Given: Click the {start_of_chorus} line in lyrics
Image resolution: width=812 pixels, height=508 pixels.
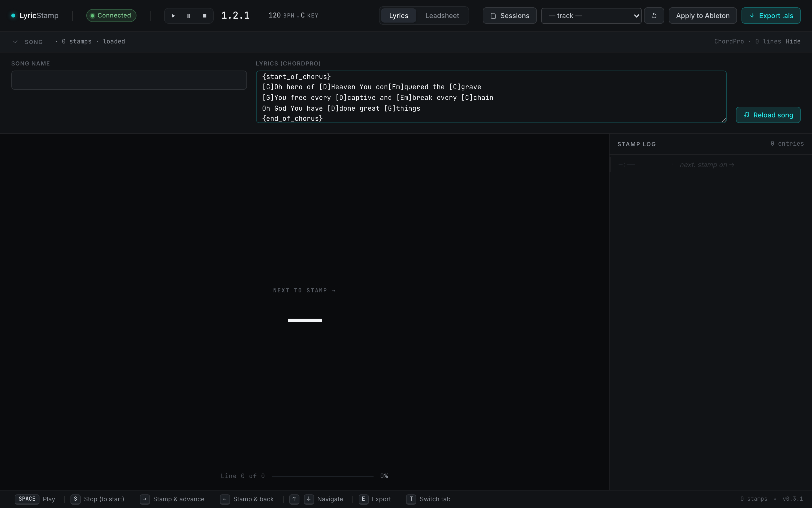Looking at the screenshot, I should [x=297, y=76].
